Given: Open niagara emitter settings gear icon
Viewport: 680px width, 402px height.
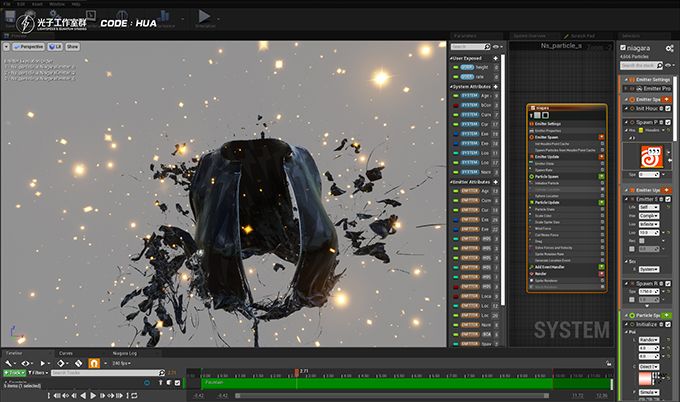Looking at the screenshot, I should [x=669, y=49].
